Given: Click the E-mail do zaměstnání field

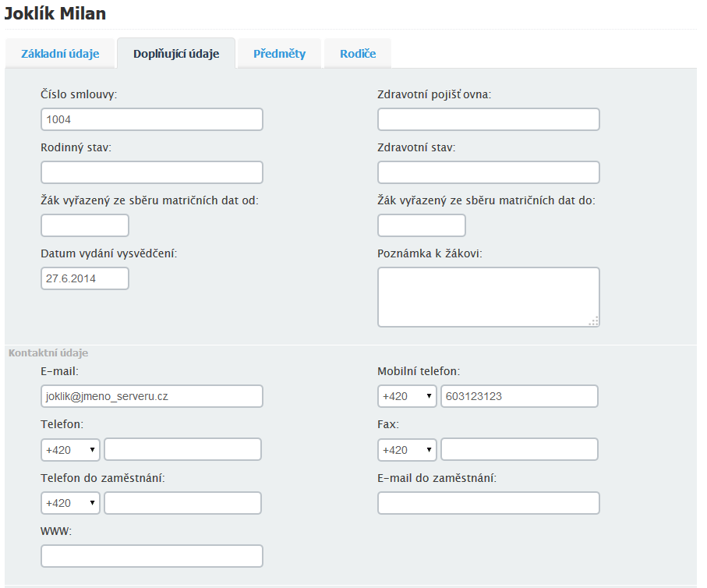Looking at the screenshot, I should 488,503.
